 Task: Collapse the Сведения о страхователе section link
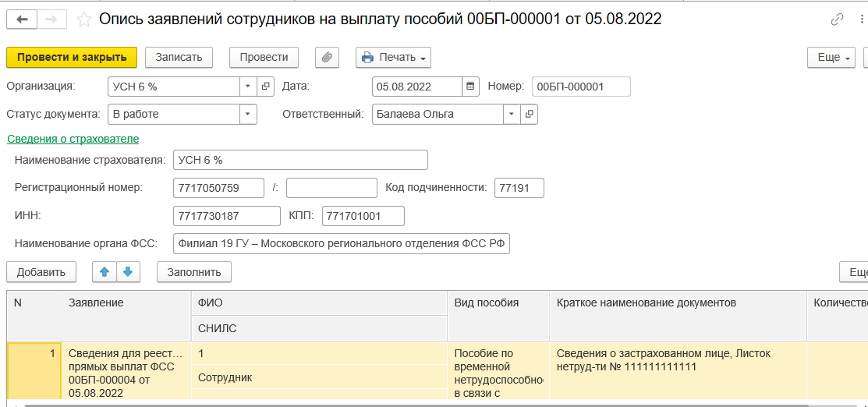[73, 139]
